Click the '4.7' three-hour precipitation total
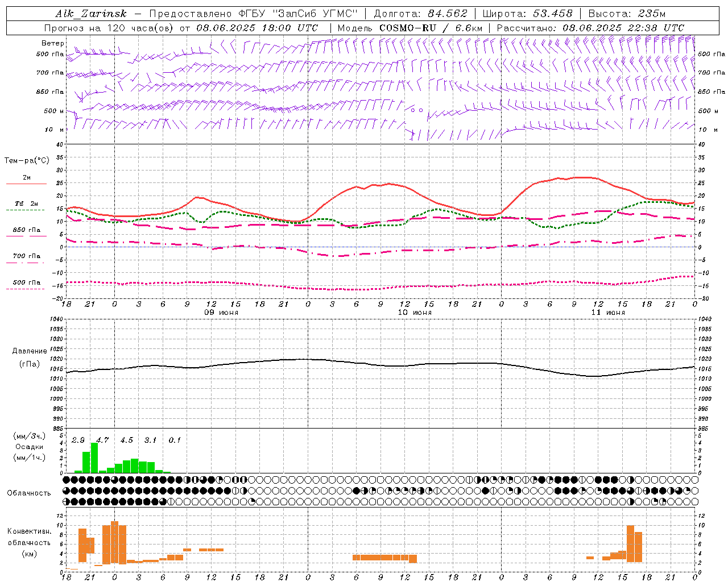Screen dimensions: 728x582 [102, 440]
